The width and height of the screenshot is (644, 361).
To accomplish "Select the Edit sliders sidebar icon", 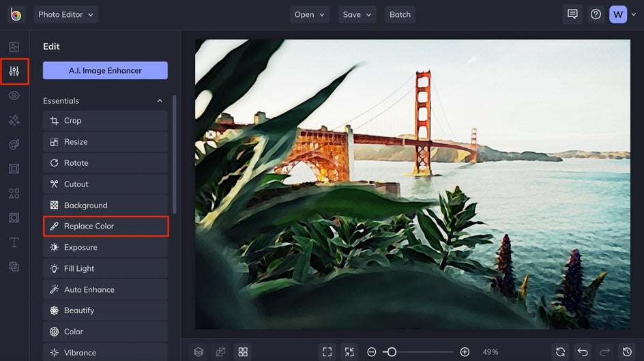I will tap(14, 72).
